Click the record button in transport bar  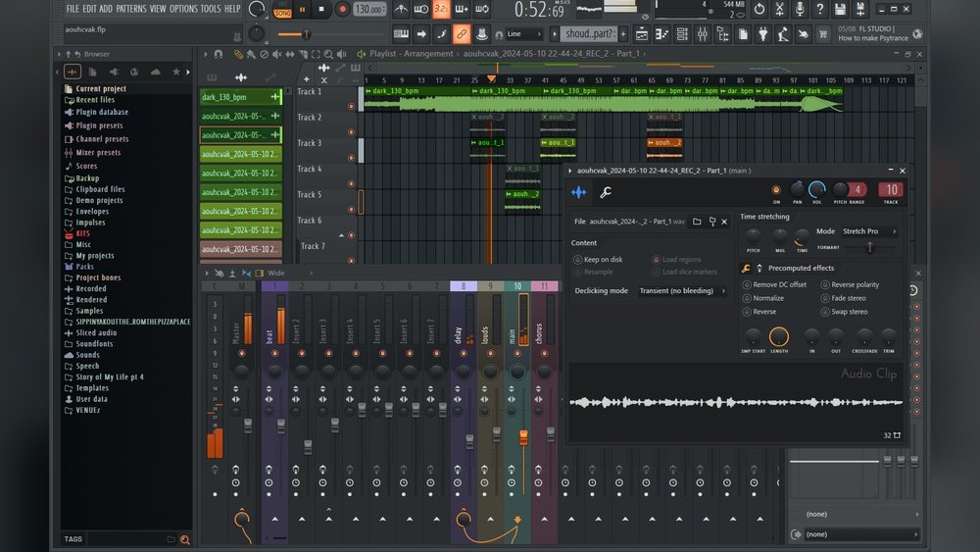342,10
